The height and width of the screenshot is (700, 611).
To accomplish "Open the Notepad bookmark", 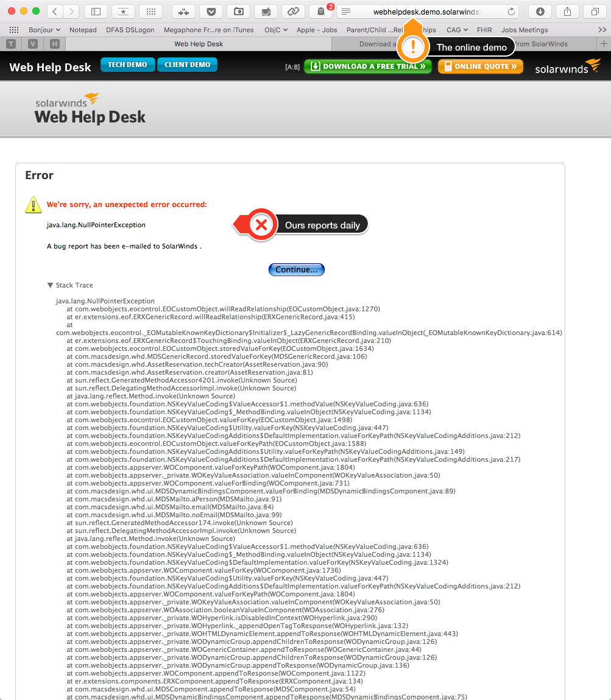I will 83,30.
